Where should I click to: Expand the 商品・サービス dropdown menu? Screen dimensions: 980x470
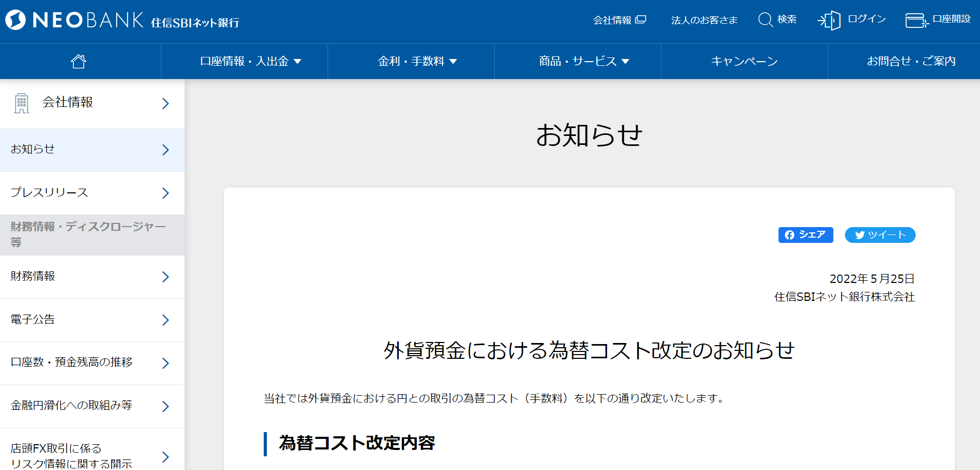(x=583, y=61)
